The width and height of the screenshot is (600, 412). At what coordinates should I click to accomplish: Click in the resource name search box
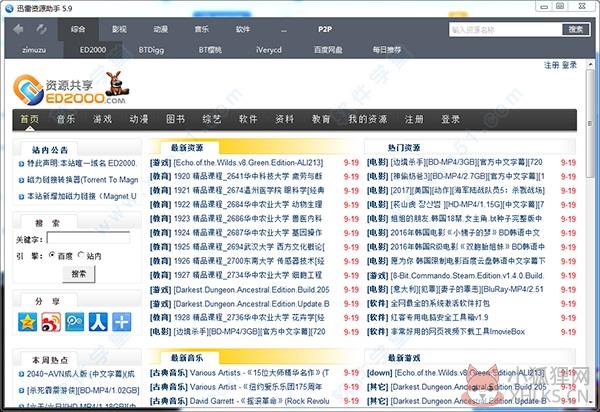pyautogui.click(x=505, y=29)
